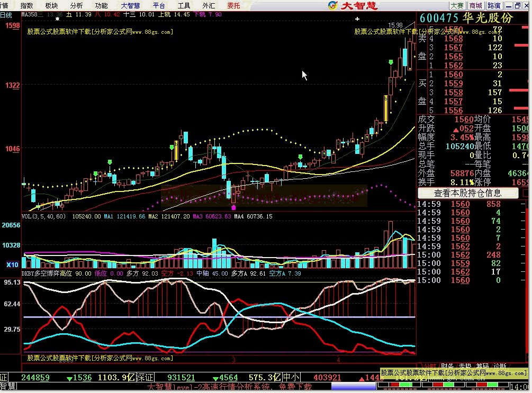Click the 大智慧 logo icon in title bar
532x393 pixels.
(333, 5)
